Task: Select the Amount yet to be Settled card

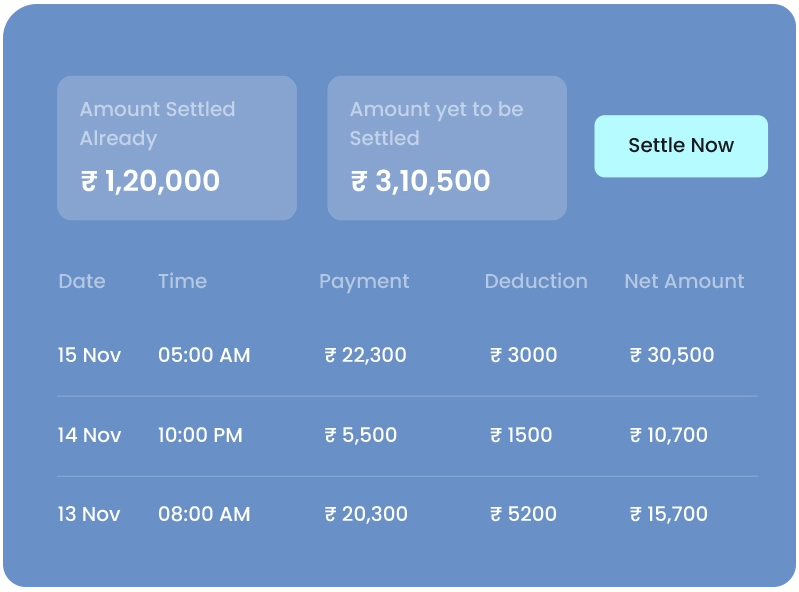Action: pyautogui.click(x=447, y=148)
